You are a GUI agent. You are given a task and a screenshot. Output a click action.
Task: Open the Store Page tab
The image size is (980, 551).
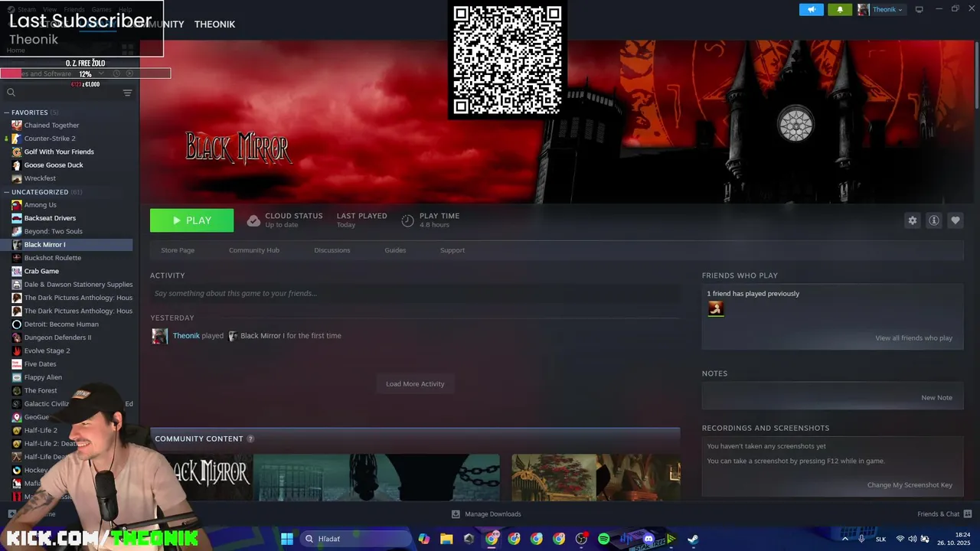coord(178,250)
